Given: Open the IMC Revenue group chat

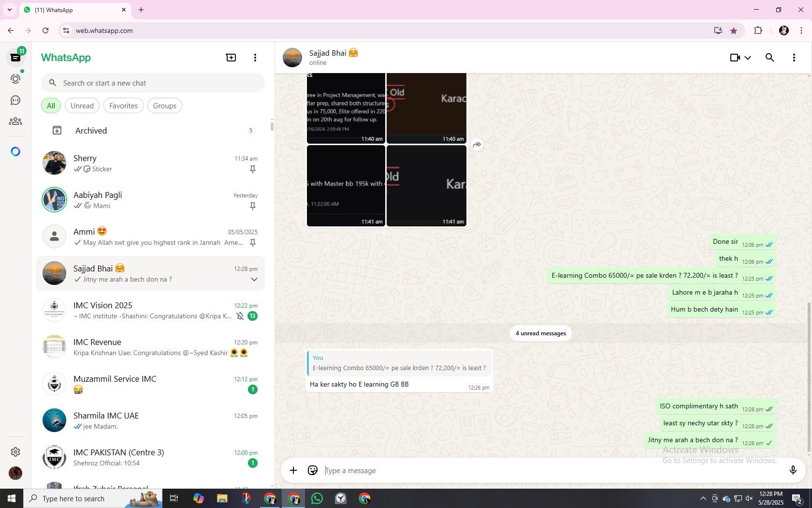Looking at the screenshot, I should (151, 347).
